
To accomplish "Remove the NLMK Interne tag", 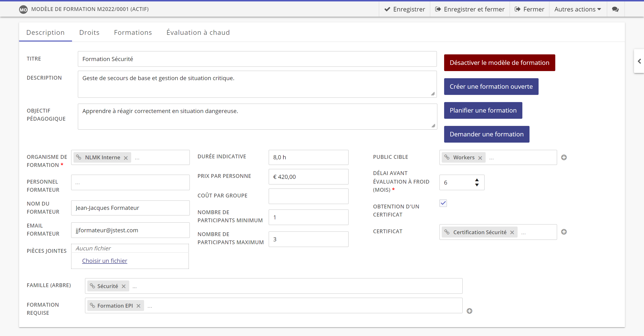I will point(126,158).
